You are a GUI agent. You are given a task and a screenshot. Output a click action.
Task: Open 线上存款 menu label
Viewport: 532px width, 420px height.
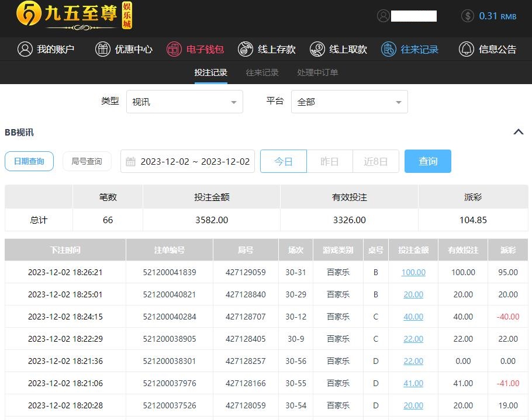277,50
